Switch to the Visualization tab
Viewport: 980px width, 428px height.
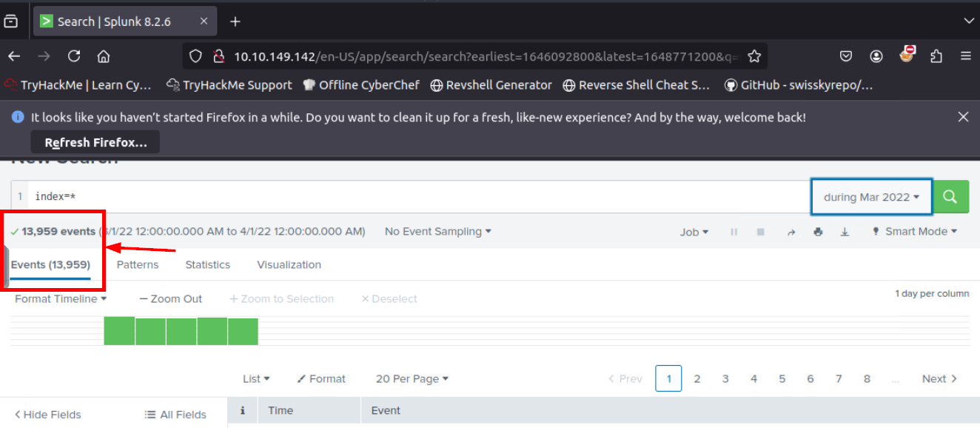click(x=289, y=264)
